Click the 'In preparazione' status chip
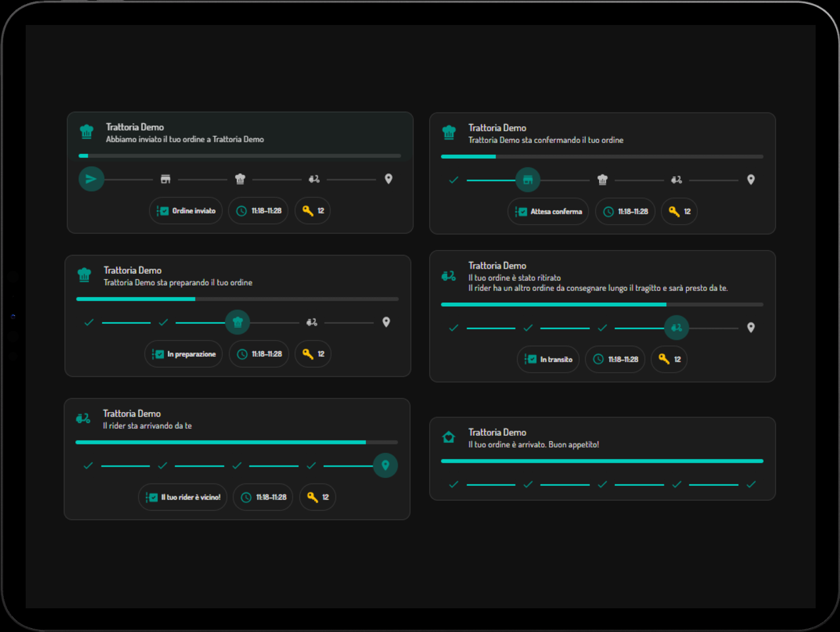 pos(184,354)
